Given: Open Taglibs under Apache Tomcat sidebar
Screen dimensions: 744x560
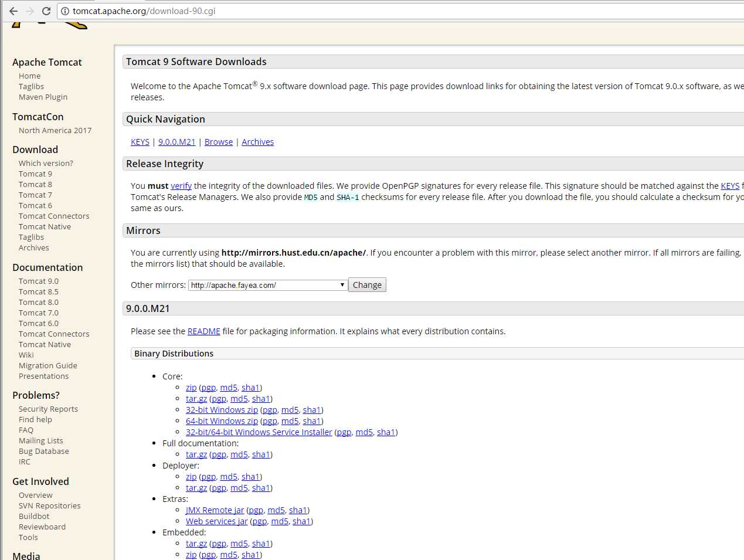Looking at the screenshot, I should pyautogui.click(x=31, y=87).
